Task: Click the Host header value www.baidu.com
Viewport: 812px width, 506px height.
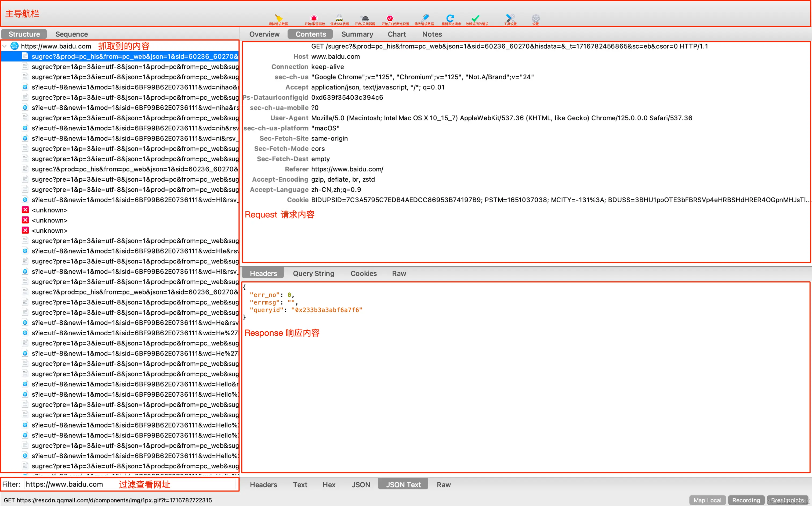Action: [335, 56]
